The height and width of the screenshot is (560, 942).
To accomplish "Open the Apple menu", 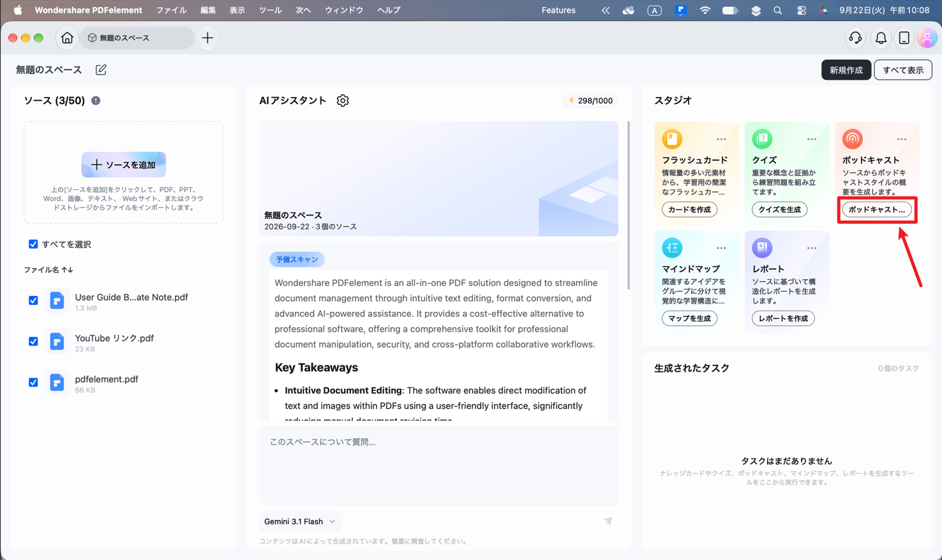I will 18,10.
